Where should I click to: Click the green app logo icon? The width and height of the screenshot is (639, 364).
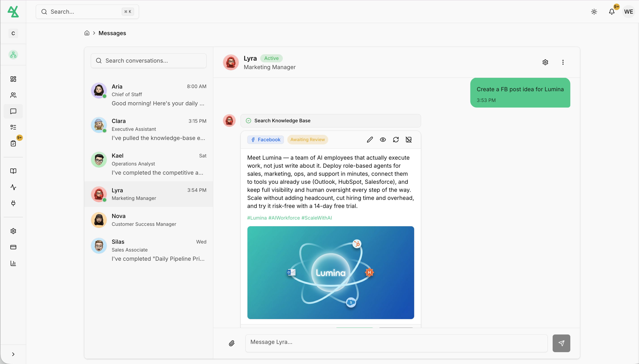click(x=13, y=11)
